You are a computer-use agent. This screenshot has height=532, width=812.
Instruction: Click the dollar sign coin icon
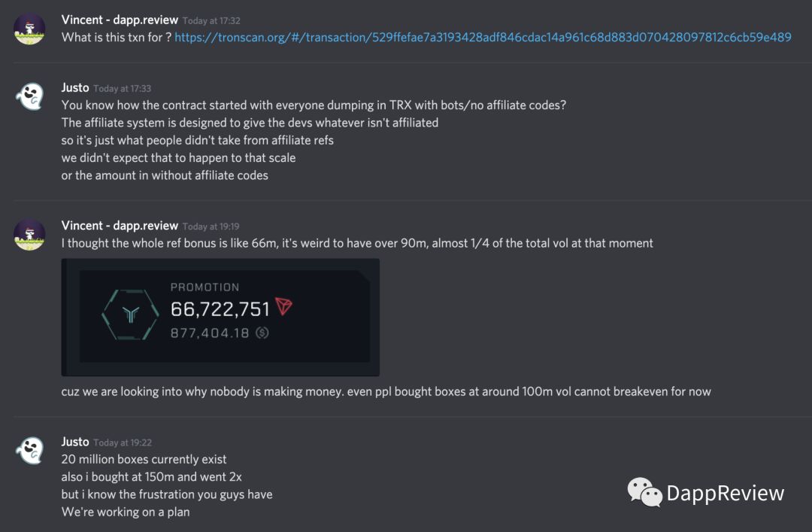262,333
